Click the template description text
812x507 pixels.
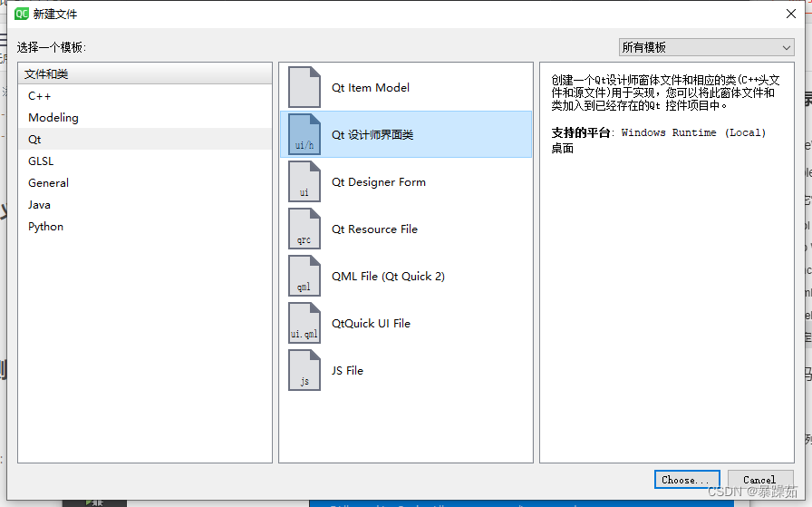pos(665,93)
